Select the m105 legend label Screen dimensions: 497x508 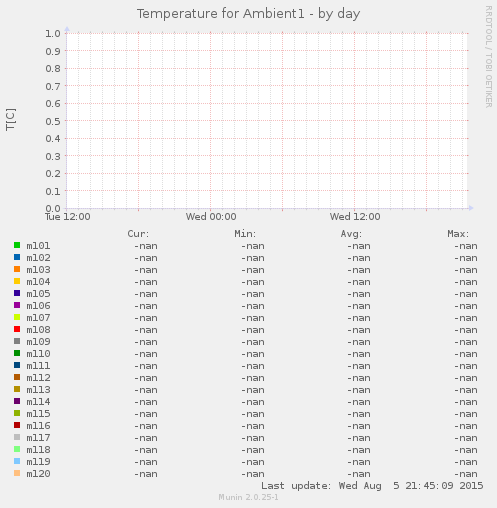[x=38, y=294]
